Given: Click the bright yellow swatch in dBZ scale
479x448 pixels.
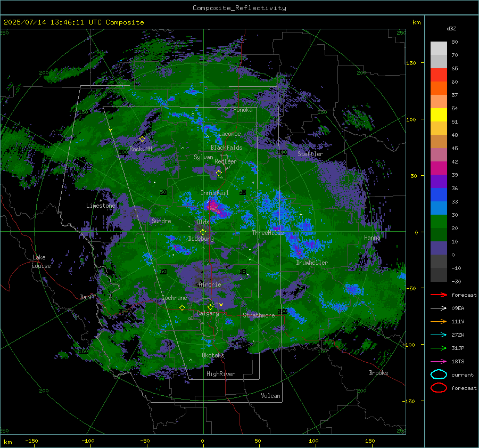Looking at the screenshot, I should [x=439, y=115].
